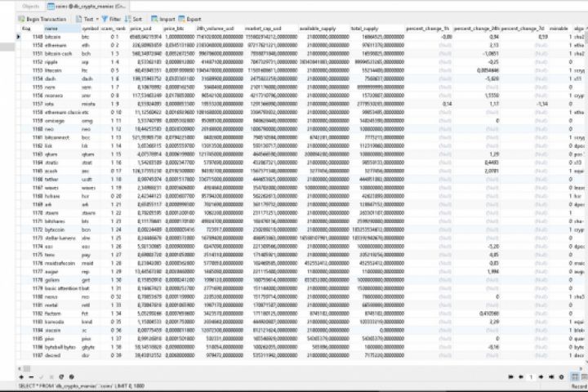Select the basic attention token name cell
Image resolution: width=588 pixels, height=392 pixels.
(x=61, y=288)
